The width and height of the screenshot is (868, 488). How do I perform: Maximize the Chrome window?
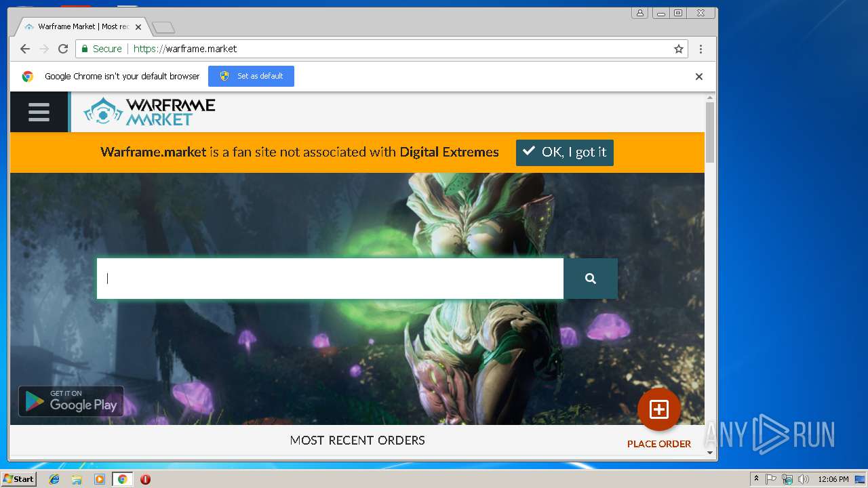point(677,13)
